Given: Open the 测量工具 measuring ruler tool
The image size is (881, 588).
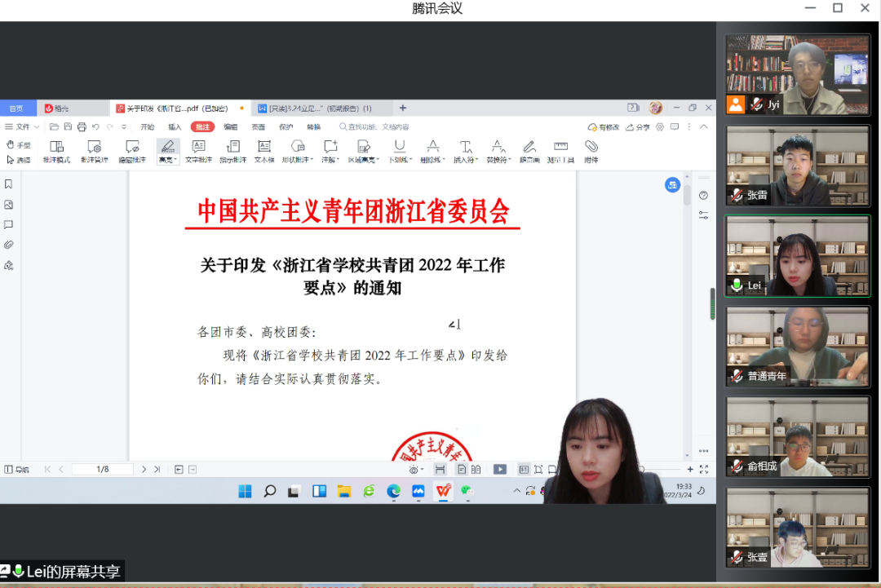Looking at the screenshot, I should [x=560, y=152].
